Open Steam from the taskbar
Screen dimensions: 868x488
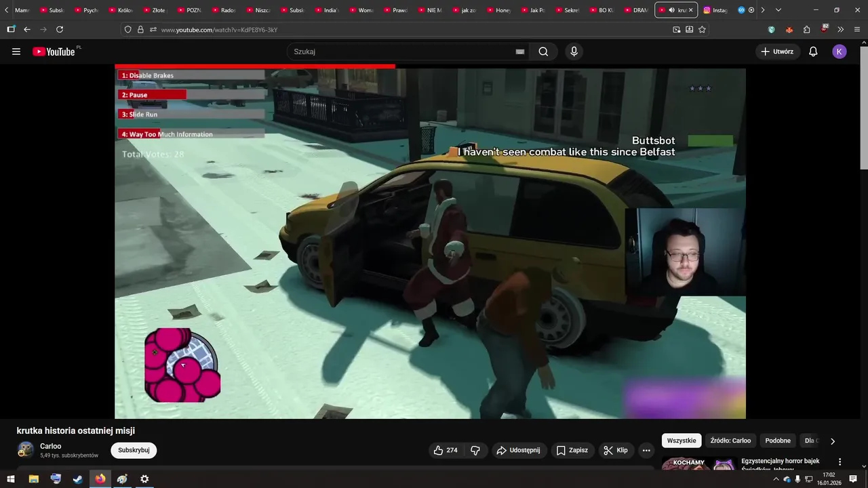point(78,479)
